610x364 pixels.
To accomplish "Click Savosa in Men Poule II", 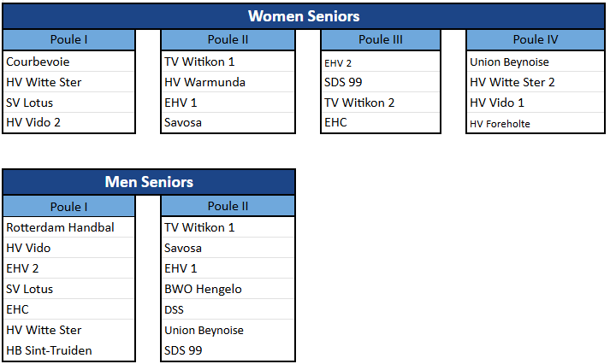I will click(x=228, y=248).
